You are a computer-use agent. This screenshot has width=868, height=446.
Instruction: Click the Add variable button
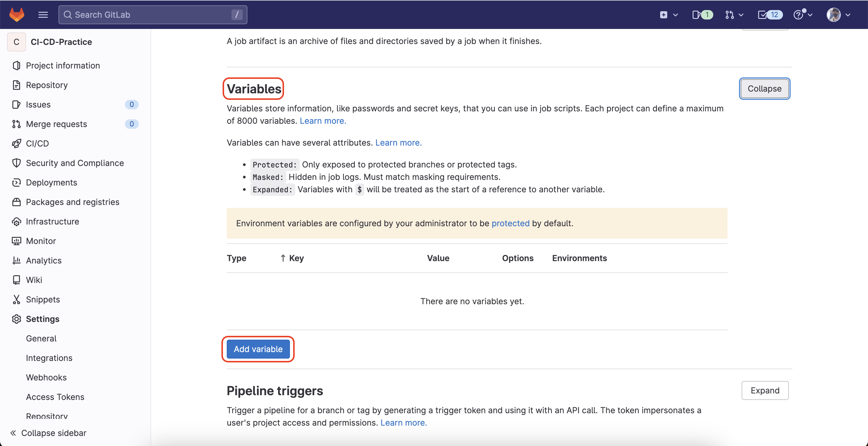(258, 349)
